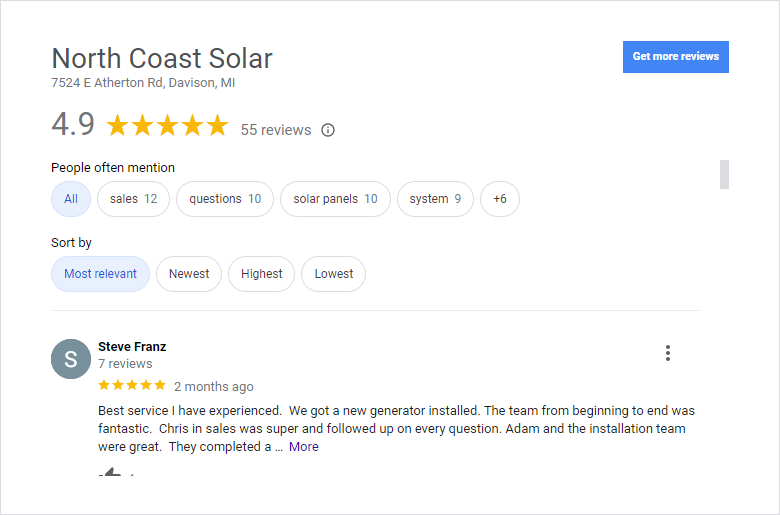This screenshot has width=780, height=515.
Task: Click the overall star rating next to 4.9
Action: (x=167, y=126)
